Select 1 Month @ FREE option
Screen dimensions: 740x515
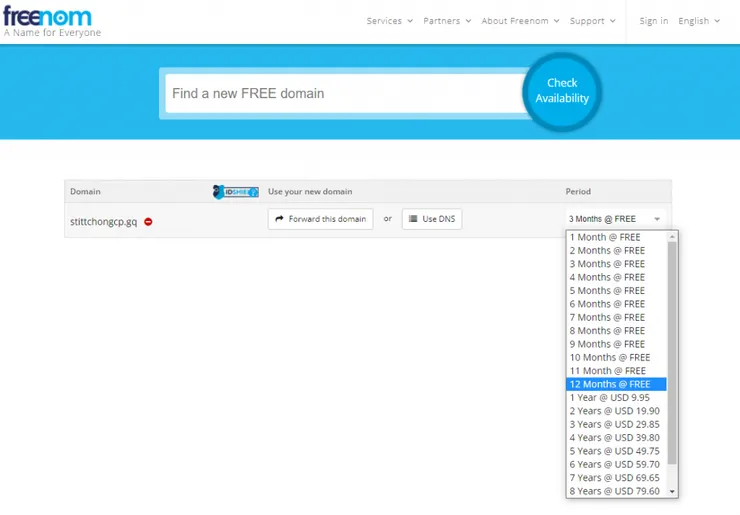point(616,237)
